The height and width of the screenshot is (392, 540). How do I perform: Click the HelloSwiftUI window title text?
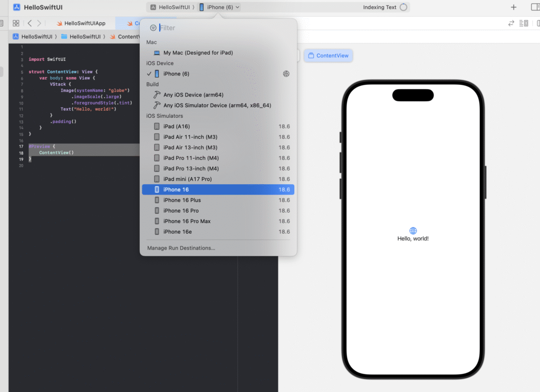tap(43, 7)
